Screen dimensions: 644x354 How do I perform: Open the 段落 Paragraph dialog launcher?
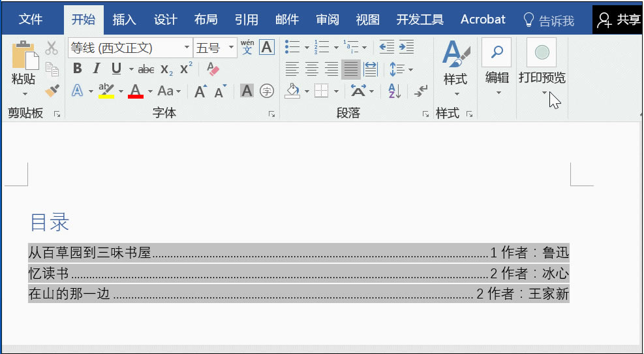pos(425,114)
